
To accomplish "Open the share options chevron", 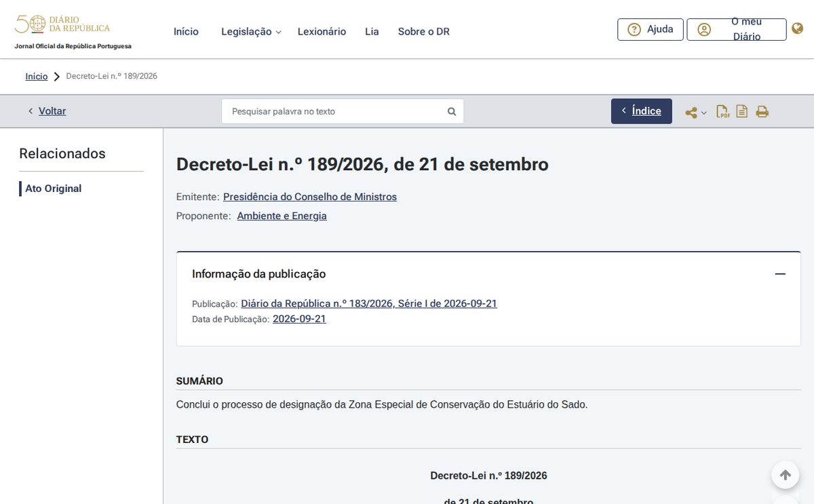I will coord(704,113).
